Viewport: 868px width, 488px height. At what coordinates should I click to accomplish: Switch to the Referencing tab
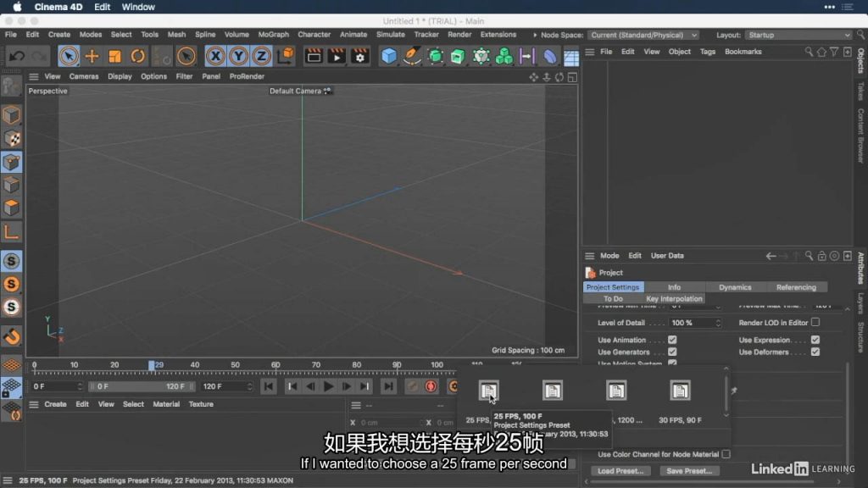pos(796,287)
